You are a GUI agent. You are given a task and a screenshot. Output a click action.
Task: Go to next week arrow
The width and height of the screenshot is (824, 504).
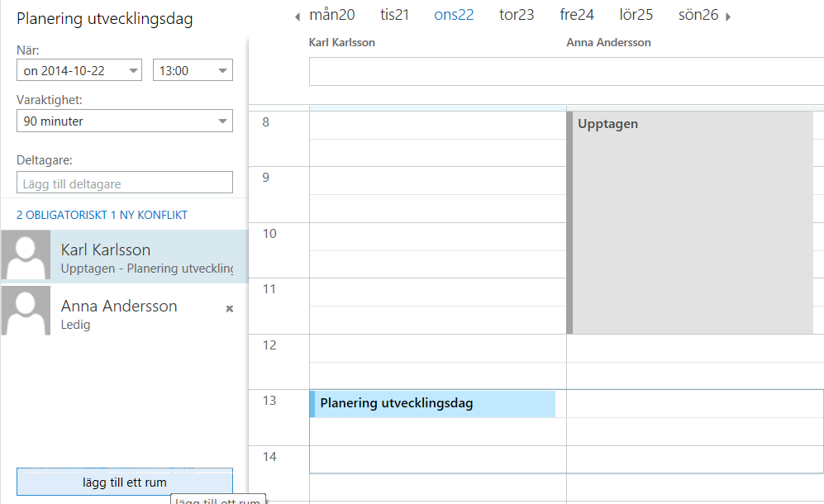728,17
